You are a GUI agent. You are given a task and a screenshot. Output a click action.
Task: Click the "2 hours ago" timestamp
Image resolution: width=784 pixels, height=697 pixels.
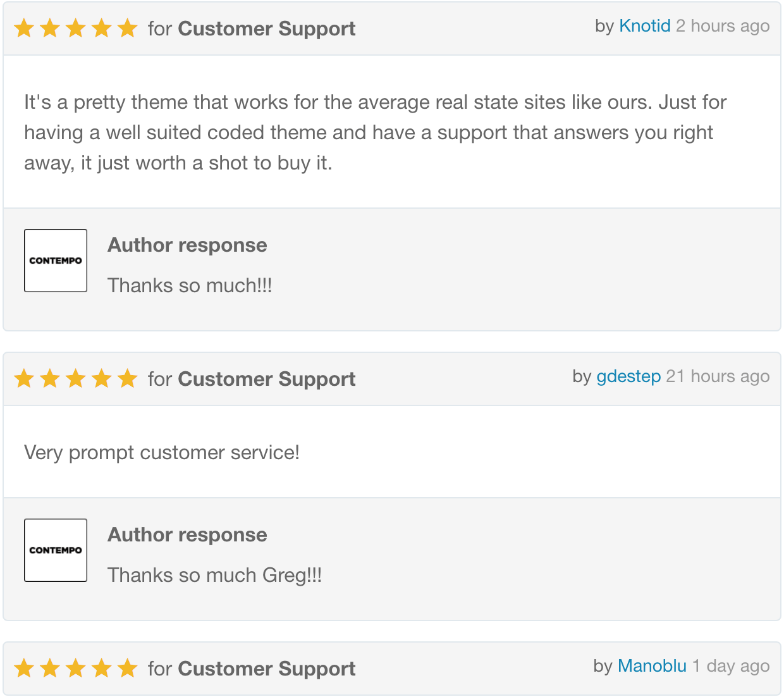[723, 26]
